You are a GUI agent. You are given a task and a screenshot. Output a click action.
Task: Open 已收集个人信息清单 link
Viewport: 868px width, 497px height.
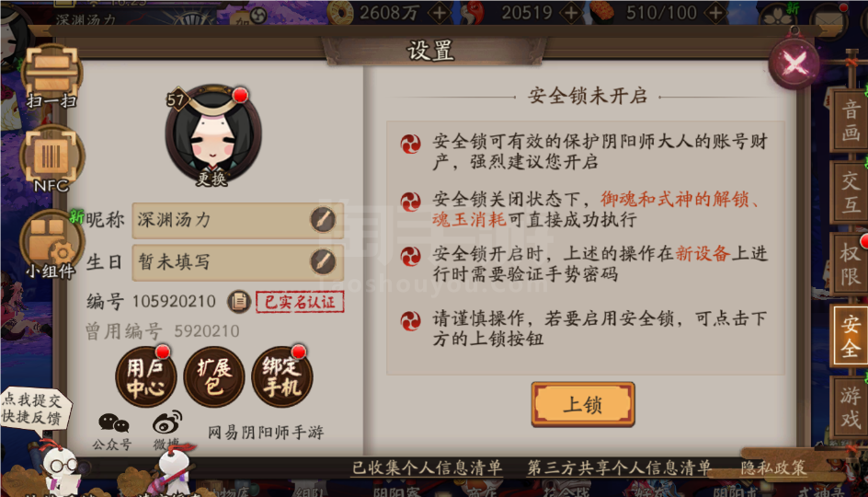coord(427,468)
